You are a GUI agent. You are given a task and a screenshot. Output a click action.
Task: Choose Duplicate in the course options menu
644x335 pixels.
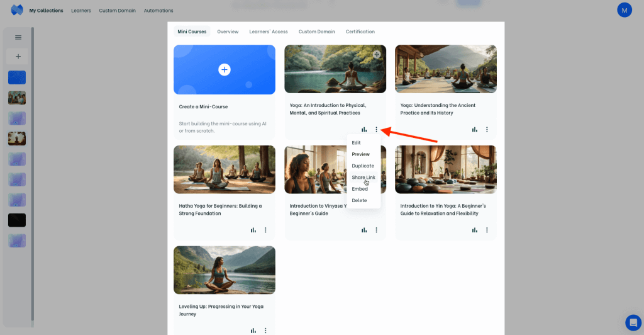[363, 166]
